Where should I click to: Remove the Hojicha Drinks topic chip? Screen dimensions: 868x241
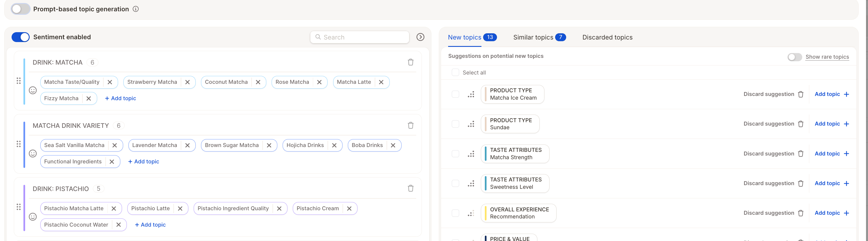(334, 145)
